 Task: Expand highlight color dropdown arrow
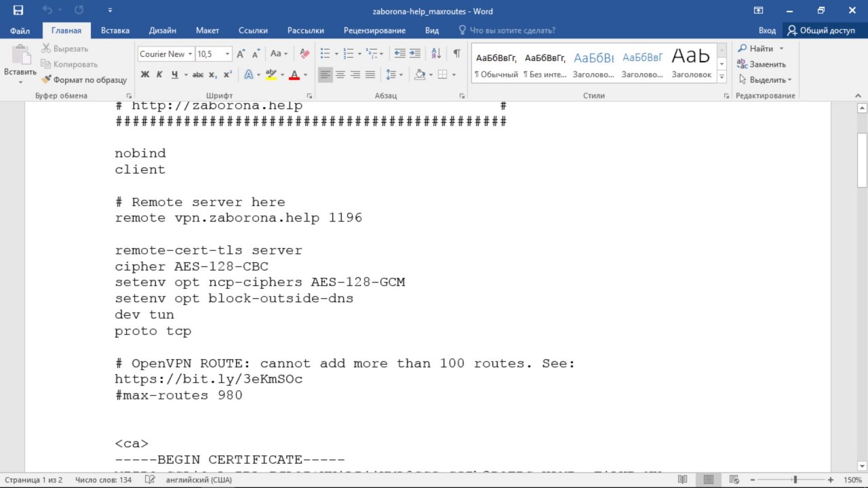point(281,75)
